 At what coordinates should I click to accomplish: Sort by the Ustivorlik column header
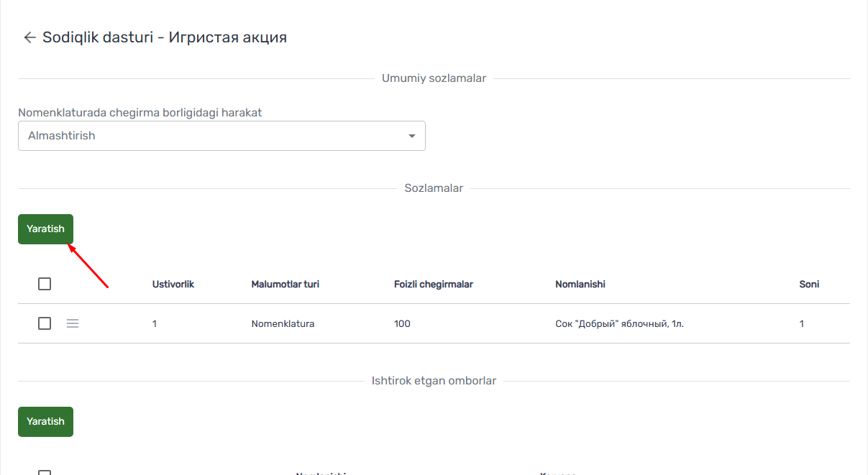[173, 284]
